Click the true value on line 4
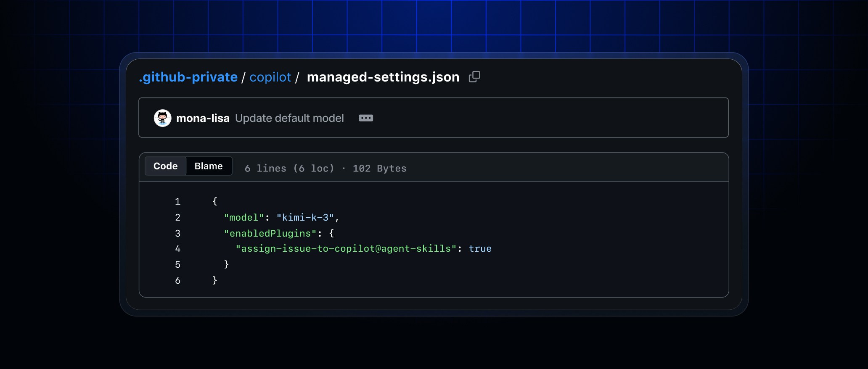 tap(480, 248)
